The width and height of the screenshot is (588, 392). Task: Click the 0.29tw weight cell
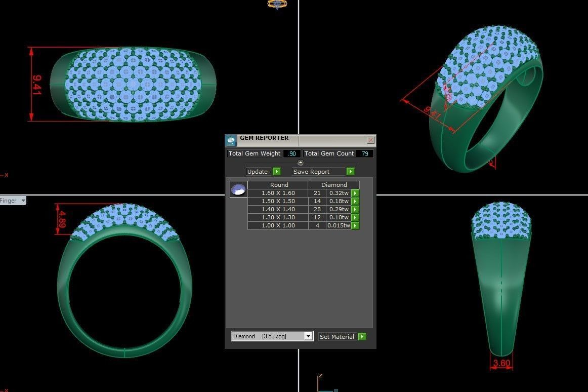pos(339,209)
